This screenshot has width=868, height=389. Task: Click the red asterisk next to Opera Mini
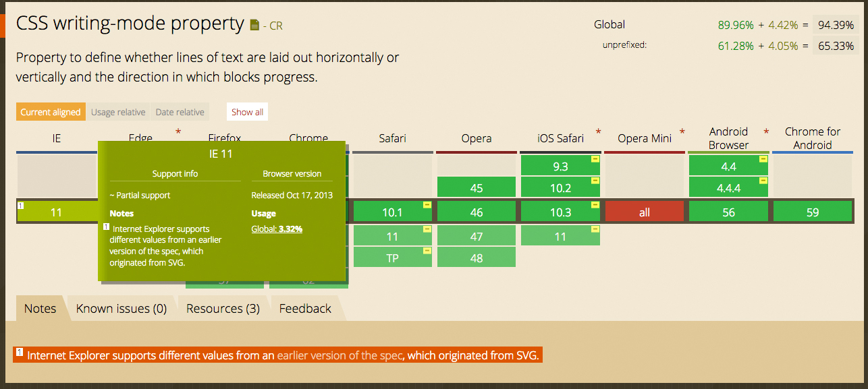tap(682, 131)
